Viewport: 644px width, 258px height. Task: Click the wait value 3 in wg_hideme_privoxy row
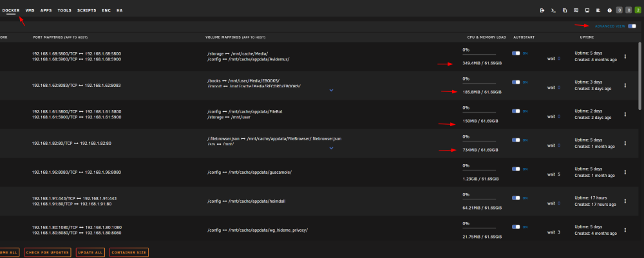pyautogui.click(x=559, y=232)
